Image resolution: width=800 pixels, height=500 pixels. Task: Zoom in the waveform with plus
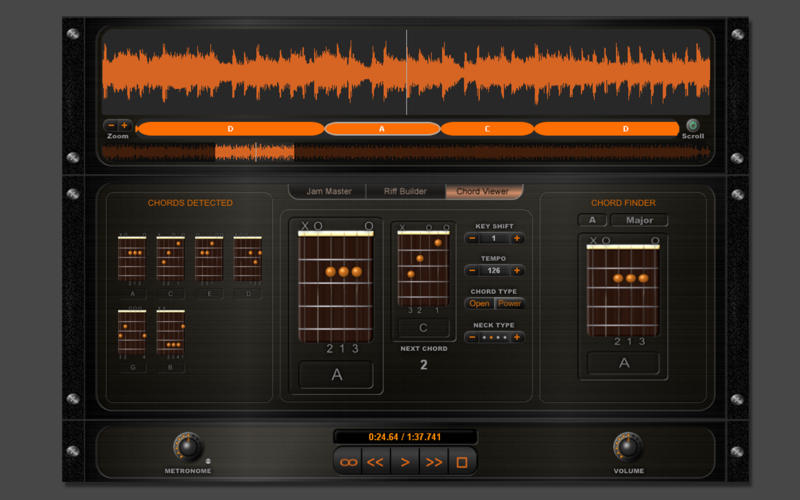(x=124, y=126)
